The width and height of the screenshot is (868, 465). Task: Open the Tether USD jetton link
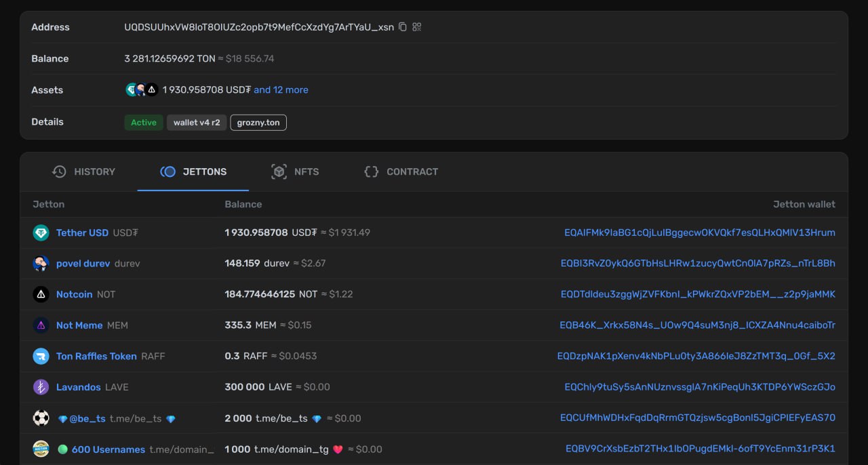82,232
